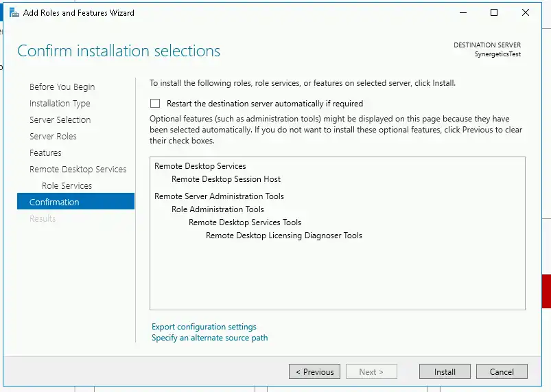This screenshot has height=392, width=551.
Task: Open the Features step in the sidebar
Action: 45,153
